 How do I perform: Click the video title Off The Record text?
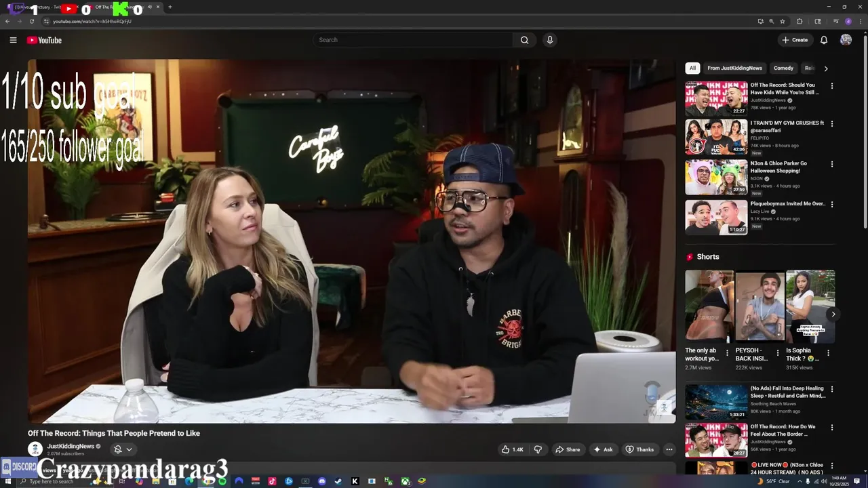pos(114,433)
